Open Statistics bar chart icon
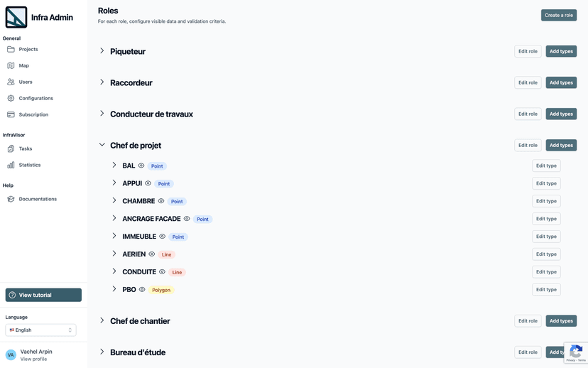The image size is (588, 368). click(x=11, y=165)
